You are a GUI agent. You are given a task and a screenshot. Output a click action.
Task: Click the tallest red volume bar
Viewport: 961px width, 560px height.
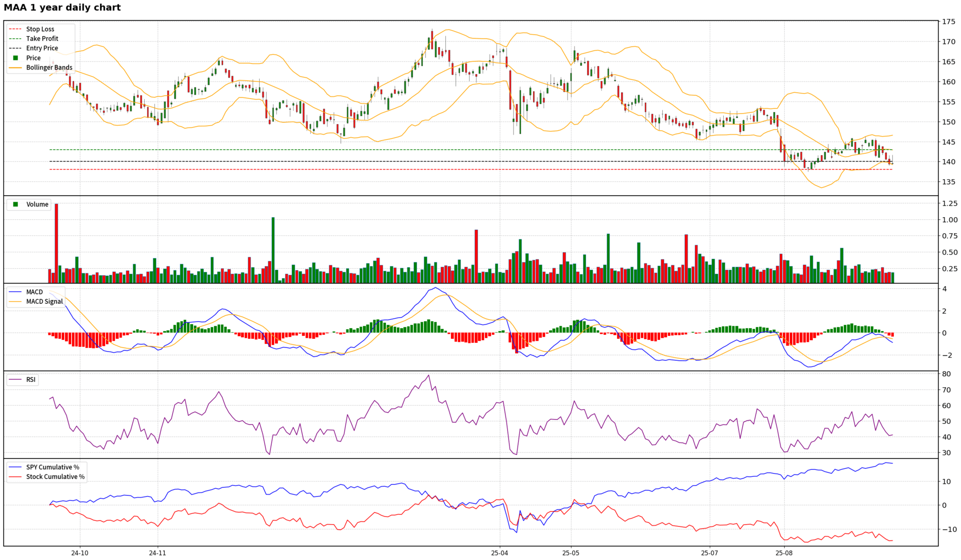pyautogui.click(x=57, y=243)
